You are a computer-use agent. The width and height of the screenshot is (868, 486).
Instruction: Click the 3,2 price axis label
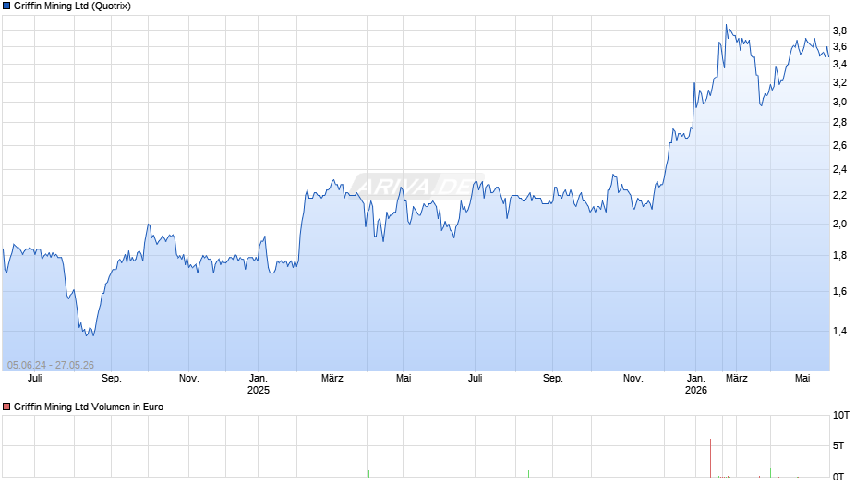point(839,82)
